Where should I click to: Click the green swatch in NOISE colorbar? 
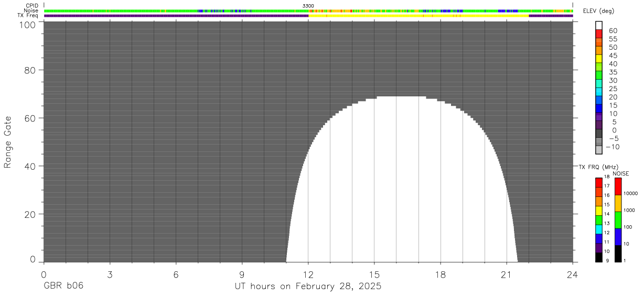(x=618, y=220)
